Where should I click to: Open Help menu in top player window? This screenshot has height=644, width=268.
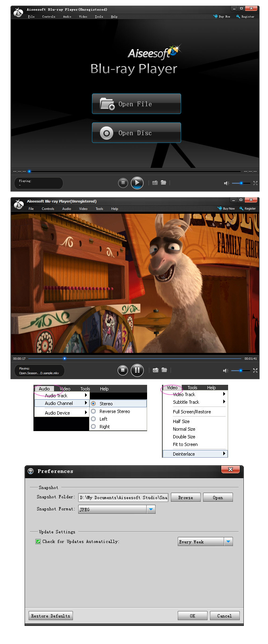(x=114, y=17)
